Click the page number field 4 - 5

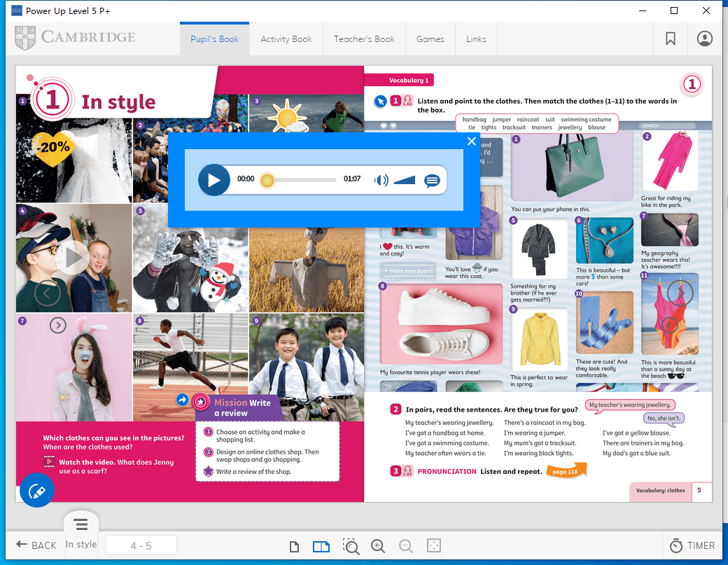(141, 545)
